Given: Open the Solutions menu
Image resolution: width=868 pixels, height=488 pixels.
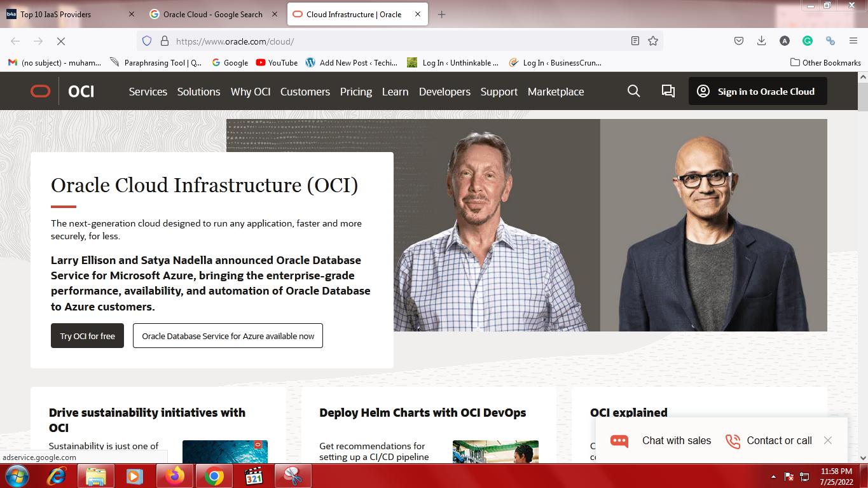Looking at the screenshot, I should pos(198,92).
